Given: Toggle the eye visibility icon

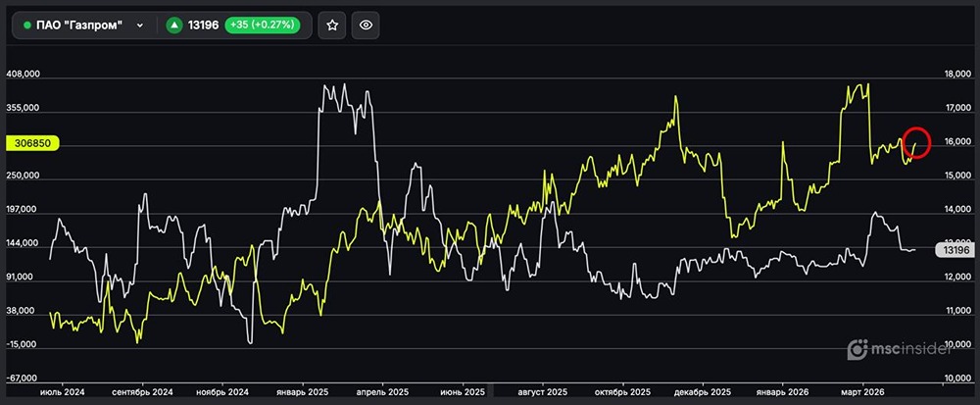Looking at the screenshot, I should (x=366, y=25).
